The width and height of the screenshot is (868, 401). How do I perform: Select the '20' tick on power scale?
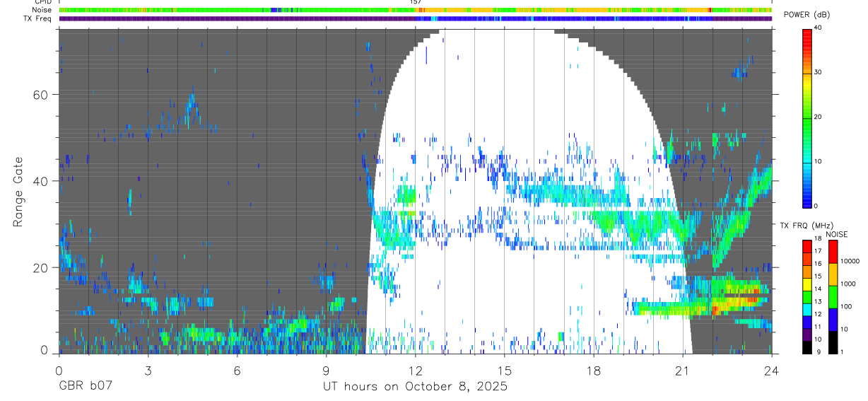(x=819, y=117)
